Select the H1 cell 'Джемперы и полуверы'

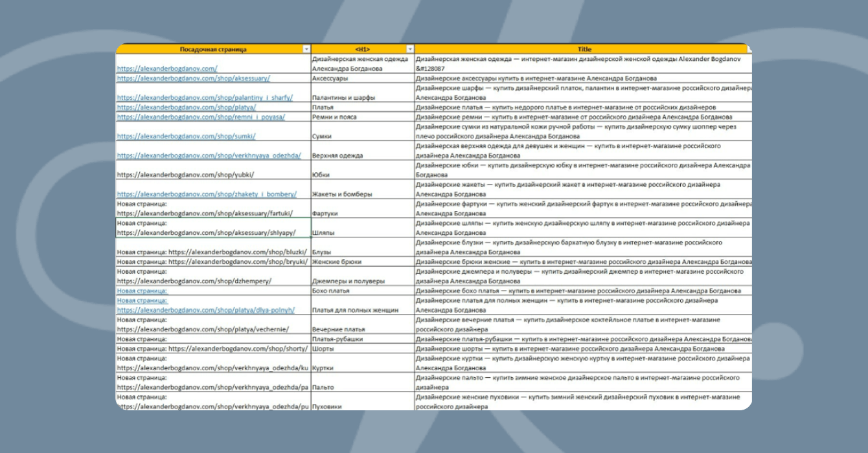tap(363, 276)
